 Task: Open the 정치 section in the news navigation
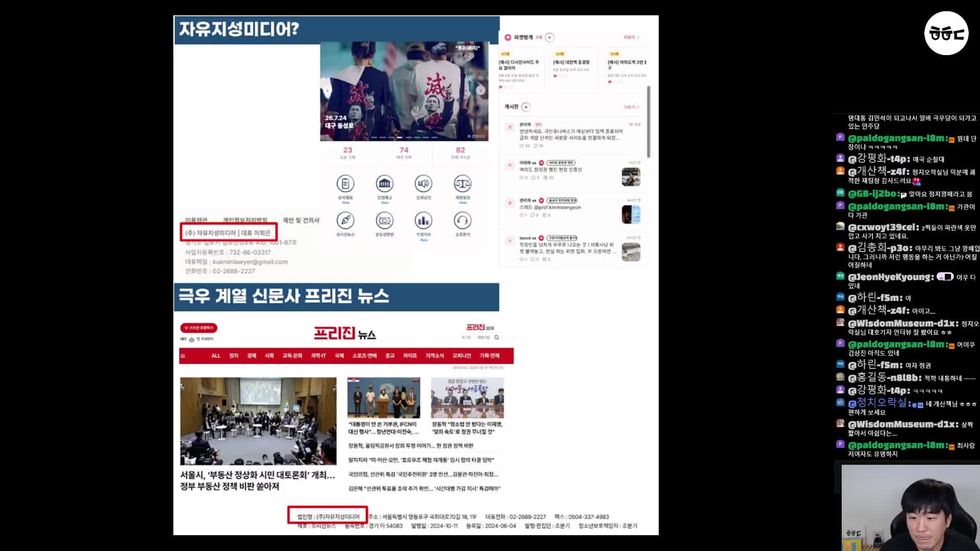point(234,356)
